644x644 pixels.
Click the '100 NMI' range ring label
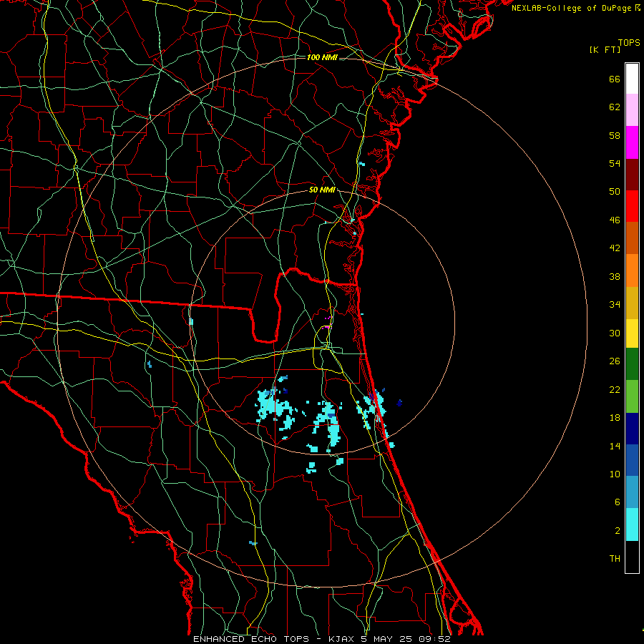(x=322, y=57)
